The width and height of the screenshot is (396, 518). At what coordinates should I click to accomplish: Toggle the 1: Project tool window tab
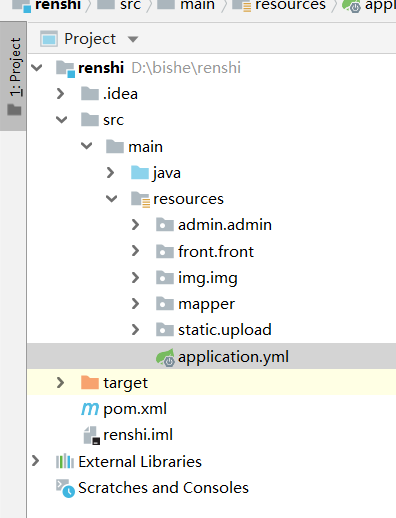click(x=13, y=76)
